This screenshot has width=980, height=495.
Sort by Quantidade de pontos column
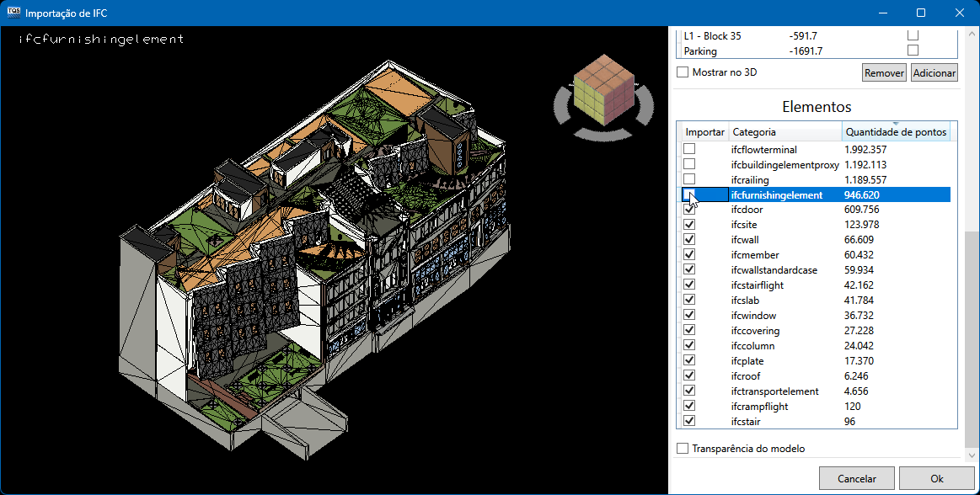coord(896,132)
